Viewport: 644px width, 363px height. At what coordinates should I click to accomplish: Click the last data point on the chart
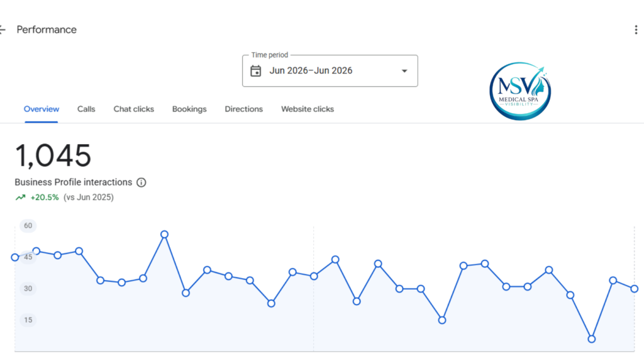point(634,289)
